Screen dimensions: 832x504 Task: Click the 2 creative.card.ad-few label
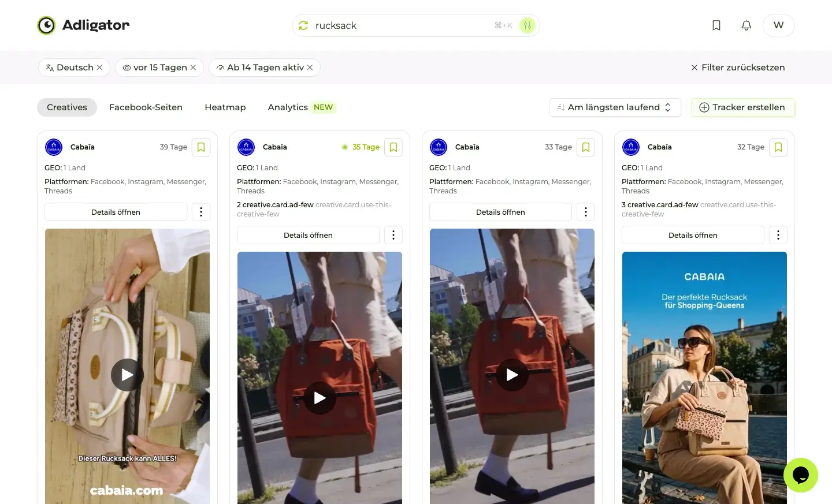(275, 205)
